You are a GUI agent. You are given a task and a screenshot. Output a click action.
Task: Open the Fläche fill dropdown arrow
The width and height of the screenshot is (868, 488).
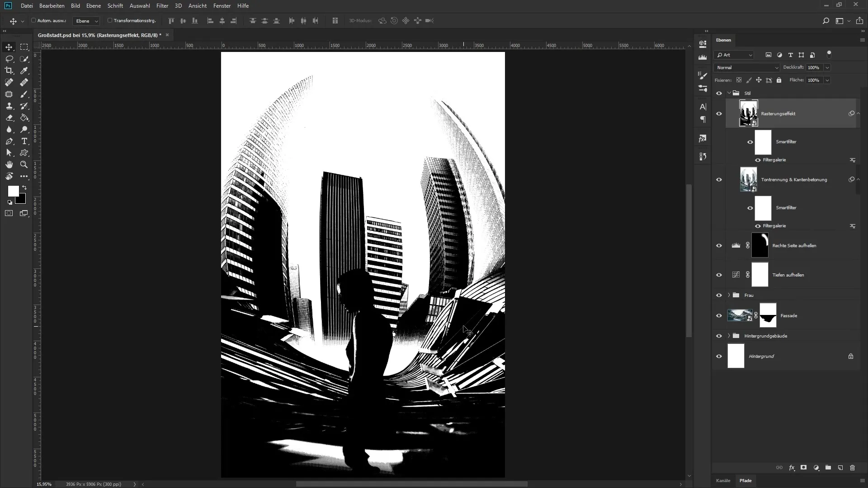click(x=827, y=80)
